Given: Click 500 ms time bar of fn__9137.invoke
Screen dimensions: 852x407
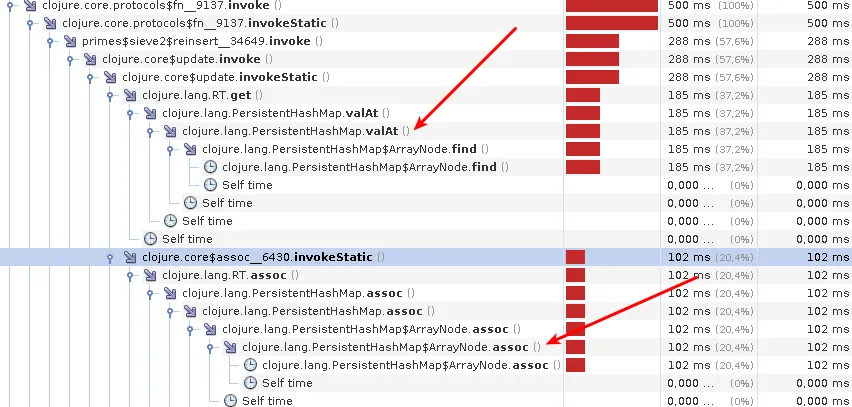Looking at the screenshot, I should (x=612, y=5).
